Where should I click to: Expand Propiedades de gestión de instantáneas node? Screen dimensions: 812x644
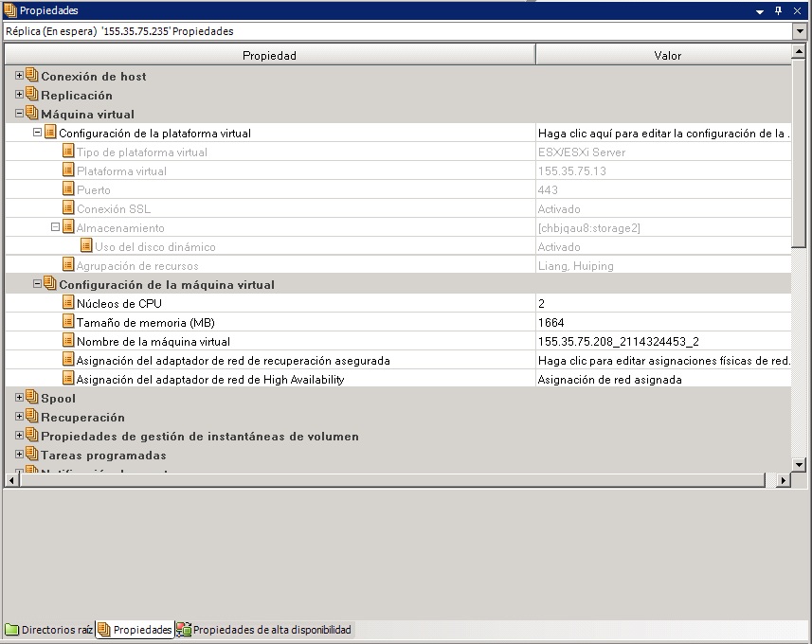tap(19, 436)
